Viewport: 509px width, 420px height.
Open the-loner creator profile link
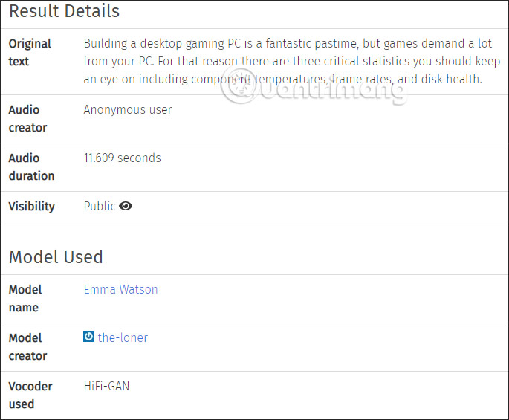click(x=123, y=337)
